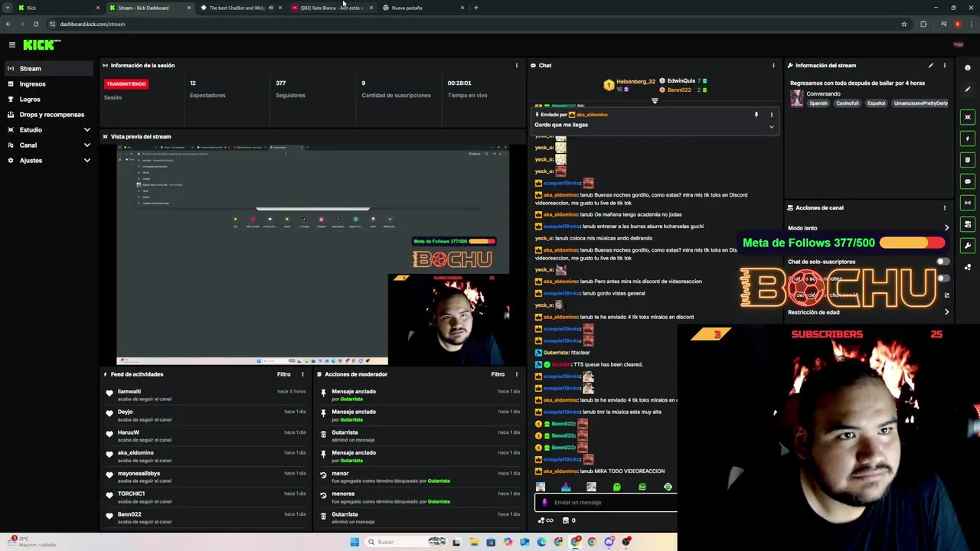Toggle stream preview panel icon in right toolbar
Viewport: 980px width, 551px height.
click(x=968, y=117)
